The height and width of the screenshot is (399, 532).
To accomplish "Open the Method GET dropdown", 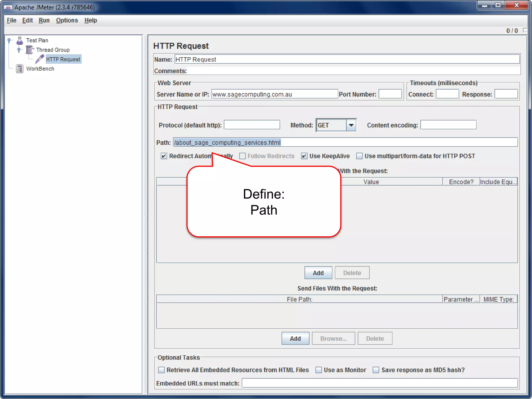I will (351, 125).
